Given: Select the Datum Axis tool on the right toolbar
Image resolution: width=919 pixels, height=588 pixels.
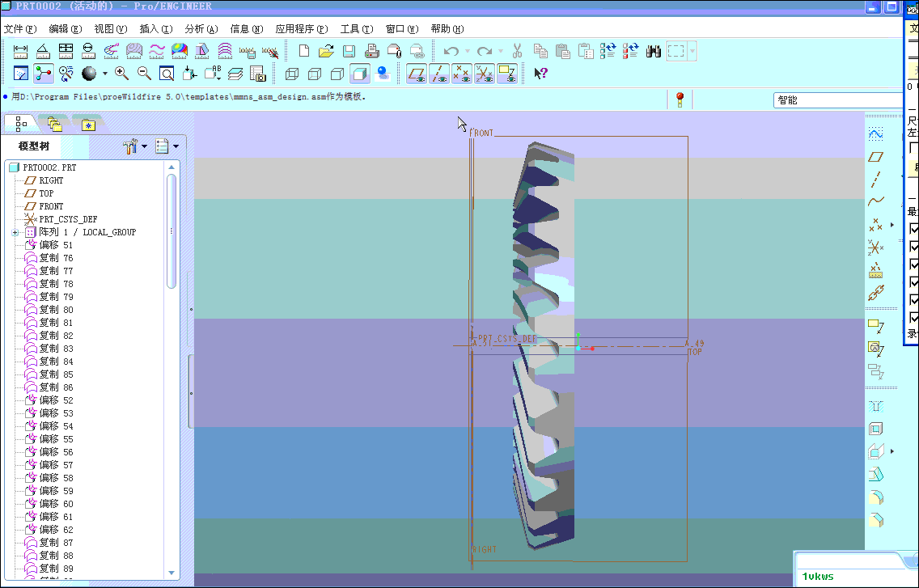Looking at the screenshot, I should 875,179.
